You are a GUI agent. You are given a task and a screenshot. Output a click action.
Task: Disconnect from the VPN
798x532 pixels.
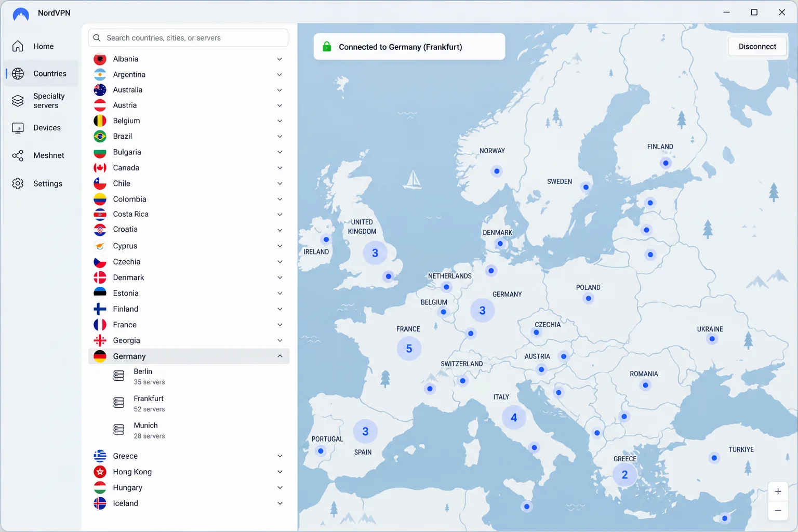point(757,47)
